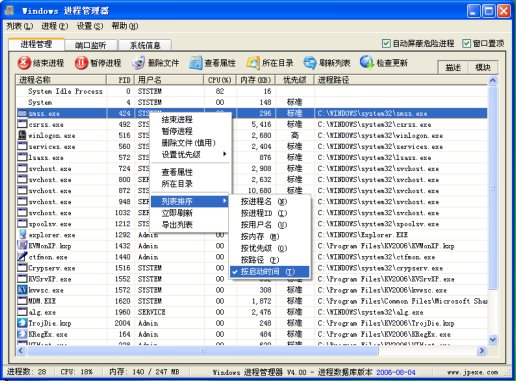Choose 结束进程 in context menu
Screen dimensions: 516x381
pyautogui.click(x=177, y=119)
